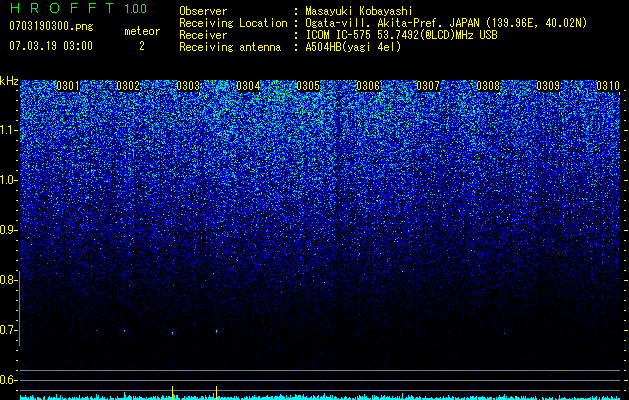
Task: Click the 0303 time marker
Action: 188,86
